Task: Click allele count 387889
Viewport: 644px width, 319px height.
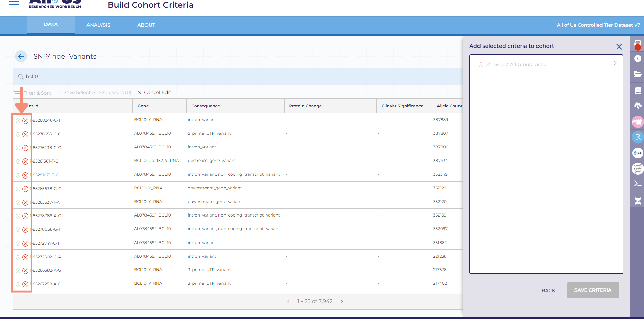Action: click(x=441, y=120)
